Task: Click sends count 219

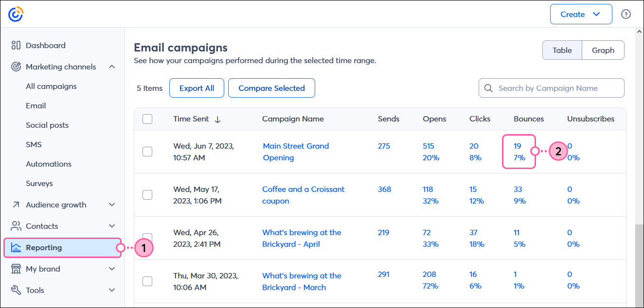Action: pos(383,232)
